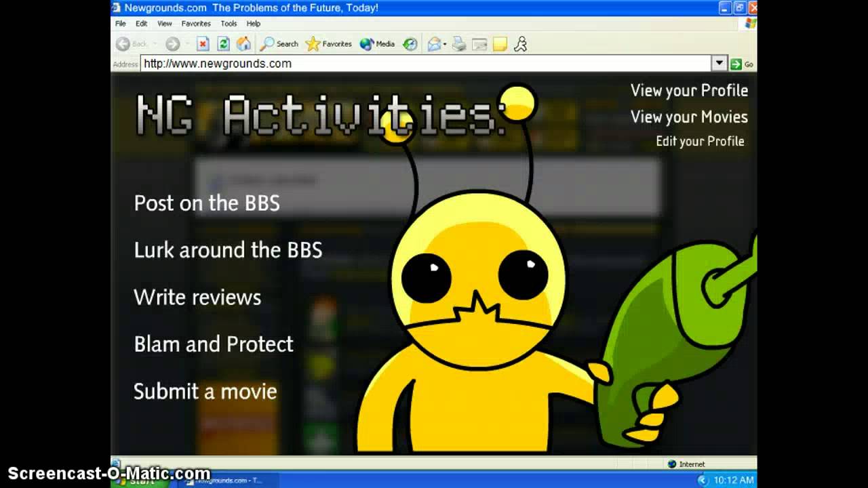Expand hidden system tray icons arrow
This screenshot has width=868, height=488.
(x=702, y=480)
